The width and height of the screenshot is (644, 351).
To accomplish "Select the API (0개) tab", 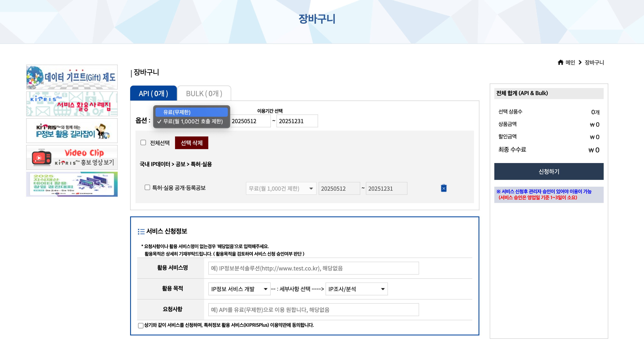I will pos(153,93).
